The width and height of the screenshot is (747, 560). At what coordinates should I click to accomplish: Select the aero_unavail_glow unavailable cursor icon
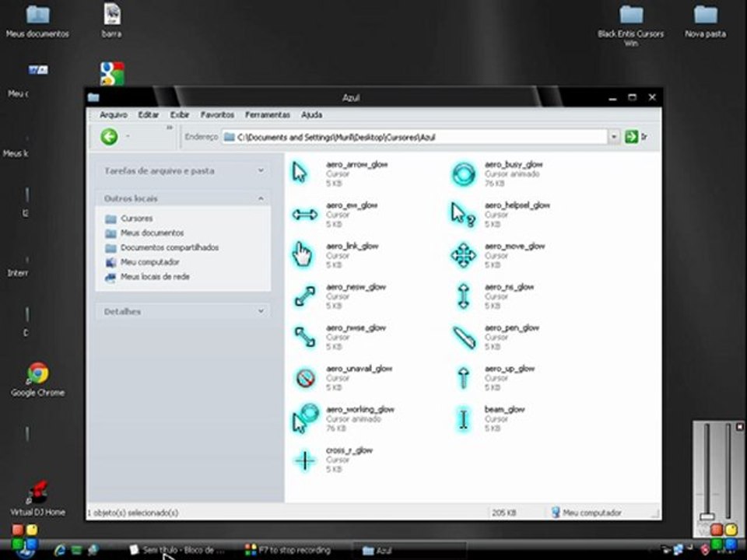[305, 378]
